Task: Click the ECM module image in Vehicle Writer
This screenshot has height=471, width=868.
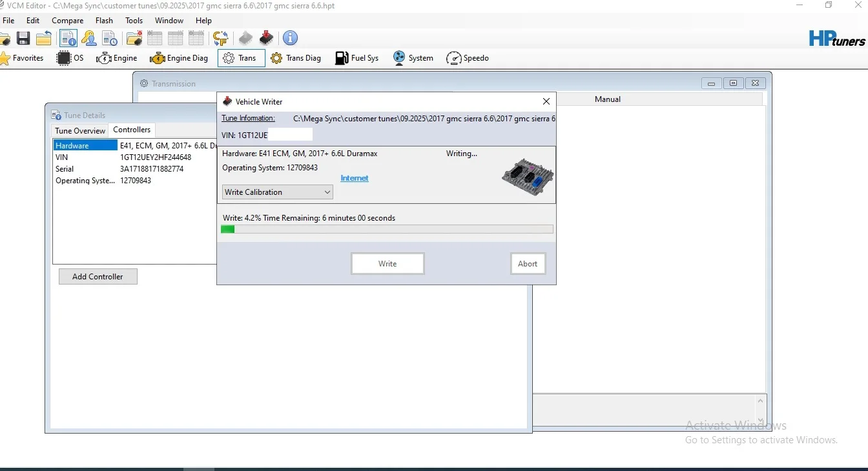Action: pos(528,177)
